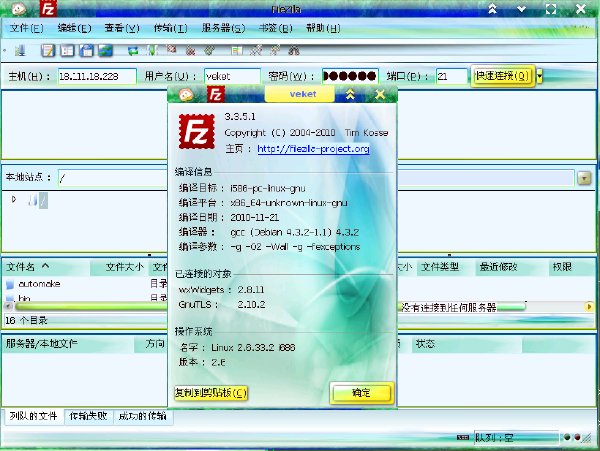Toggle queue processing icon
Screen dimensions: 600x451
pos(152,50)
